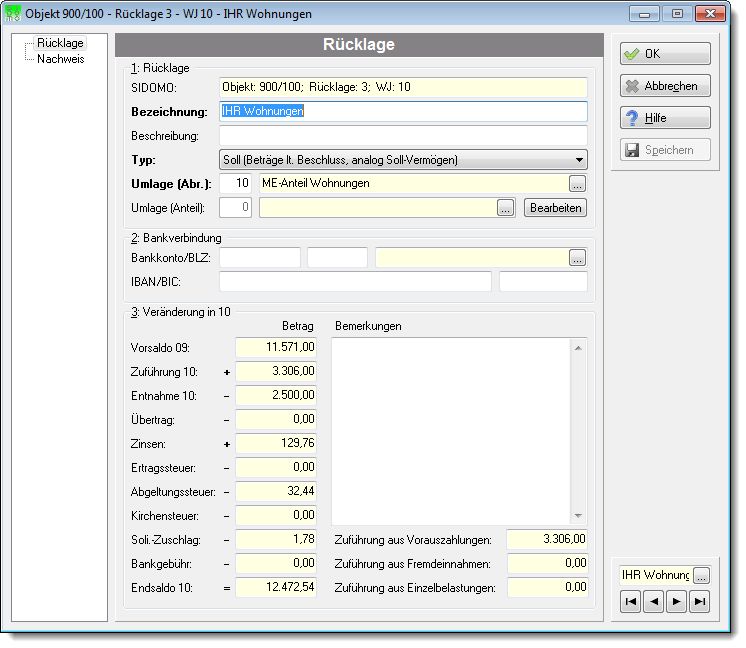Open bank lookup next to Bankkonto/BLZ
Image resolution: width=746 pixels, height=648 pixels.
coord(578,258)
